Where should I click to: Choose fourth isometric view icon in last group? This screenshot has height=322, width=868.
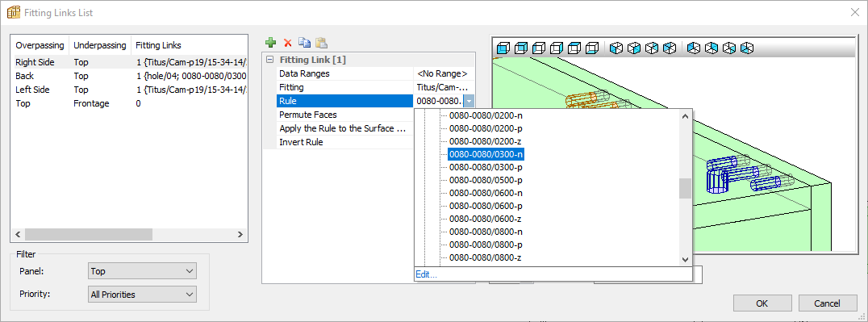pos(747,48)
